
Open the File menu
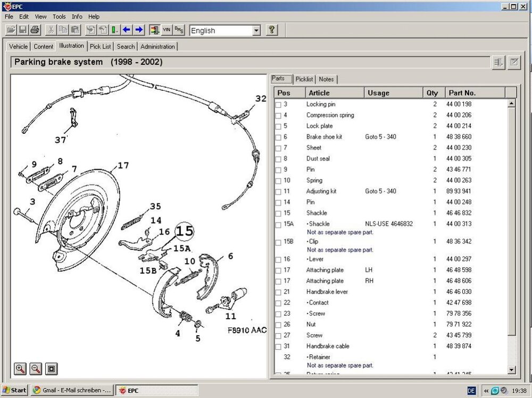click(x=9, y=16)
